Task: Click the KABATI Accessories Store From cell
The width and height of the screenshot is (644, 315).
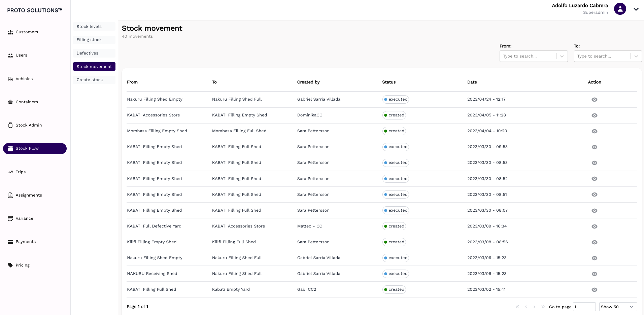Action: [x=154, y=115]
